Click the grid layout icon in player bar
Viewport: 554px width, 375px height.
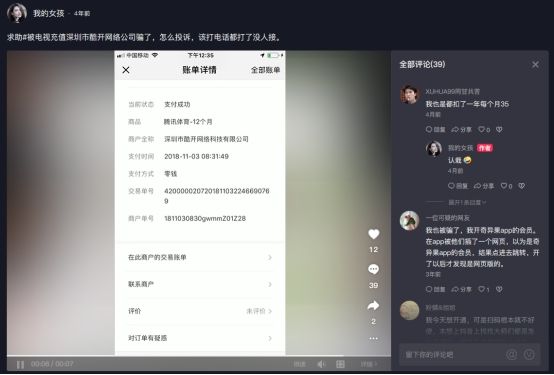[x=340, y=364]
